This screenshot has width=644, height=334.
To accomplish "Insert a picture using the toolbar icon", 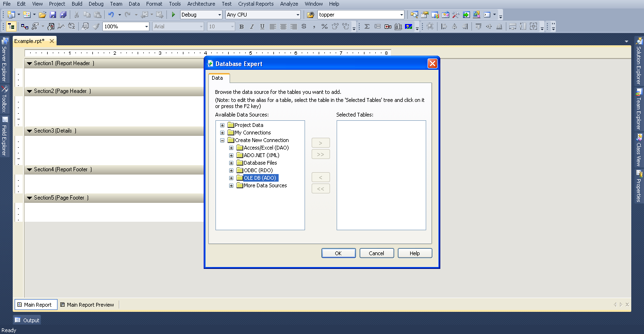I will tap(407, 26).
